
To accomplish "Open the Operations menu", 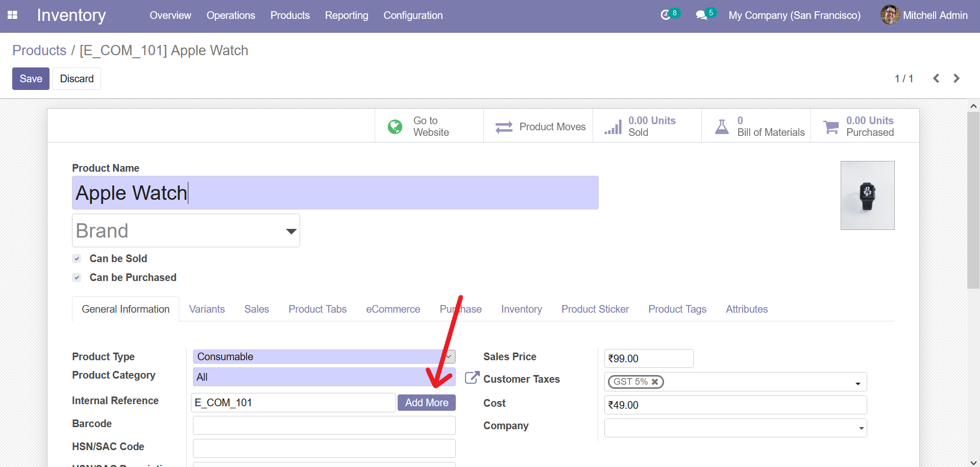I will (x=231, y=15).
